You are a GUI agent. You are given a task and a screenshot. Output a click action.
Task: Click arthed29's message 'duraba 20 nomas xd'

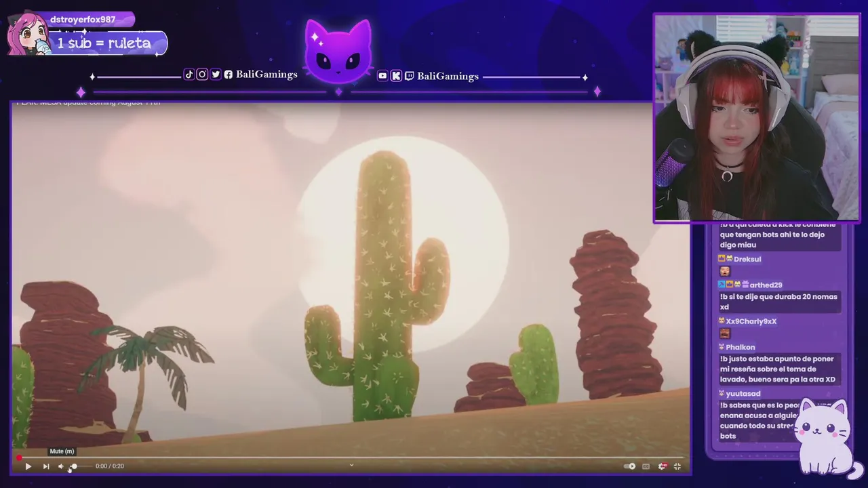coord(778,302)
